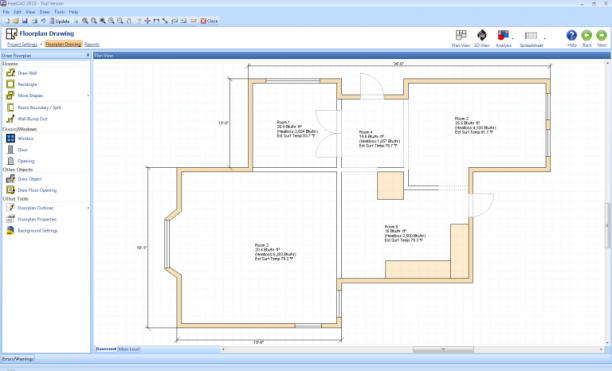Click the Help question mark icon

pyautogui.click(x=571, y=35)
